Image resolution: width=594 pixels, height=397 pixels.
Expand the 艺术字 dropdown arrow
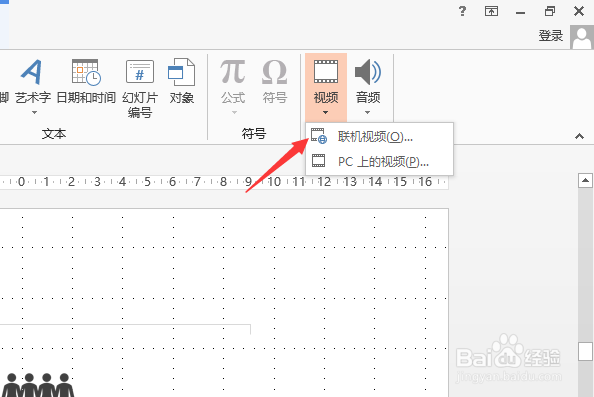click(x=34, y=113)
